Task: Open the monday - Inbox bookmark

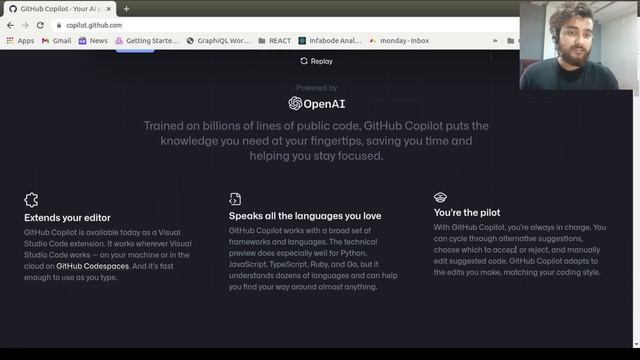Action: pos(399,41)
